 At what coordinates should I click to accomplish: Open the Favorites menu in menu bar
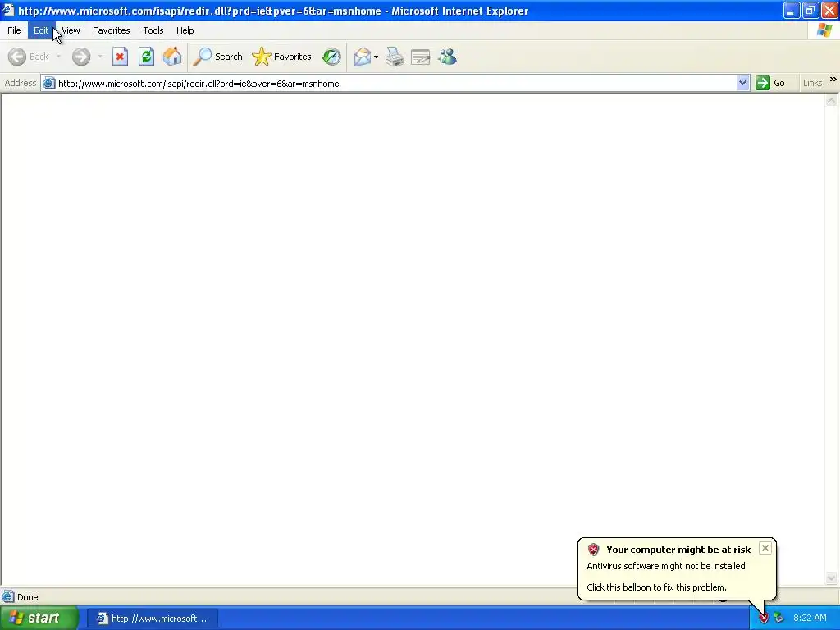pyautogui.click(x=112, y=30)
